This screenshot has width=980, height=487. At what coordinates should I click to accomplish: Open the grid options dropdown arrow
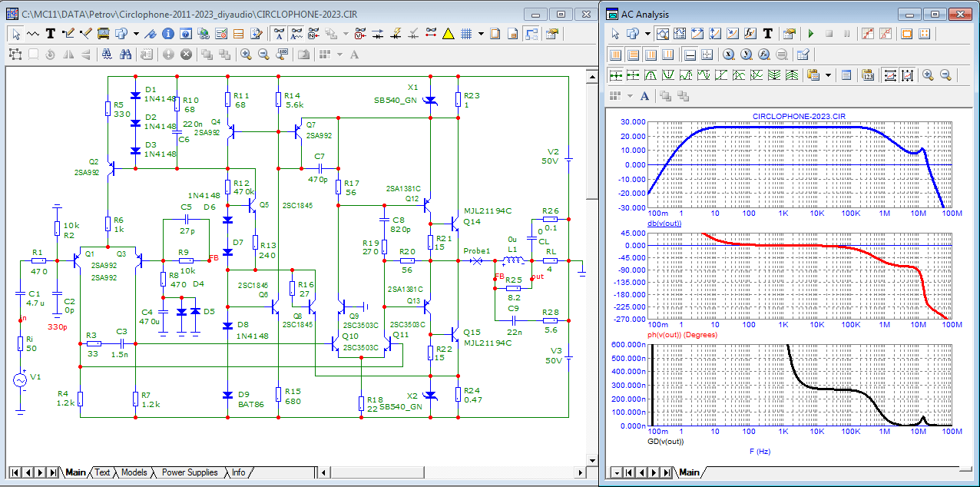[481, 34]
